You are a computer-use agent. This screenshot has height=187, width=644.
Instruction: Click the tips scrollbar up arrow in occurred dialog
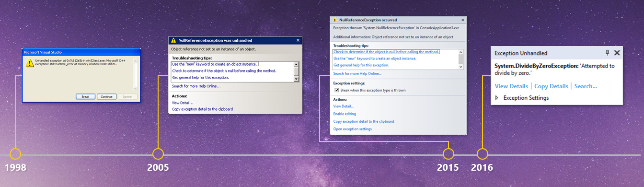[461, 52]
